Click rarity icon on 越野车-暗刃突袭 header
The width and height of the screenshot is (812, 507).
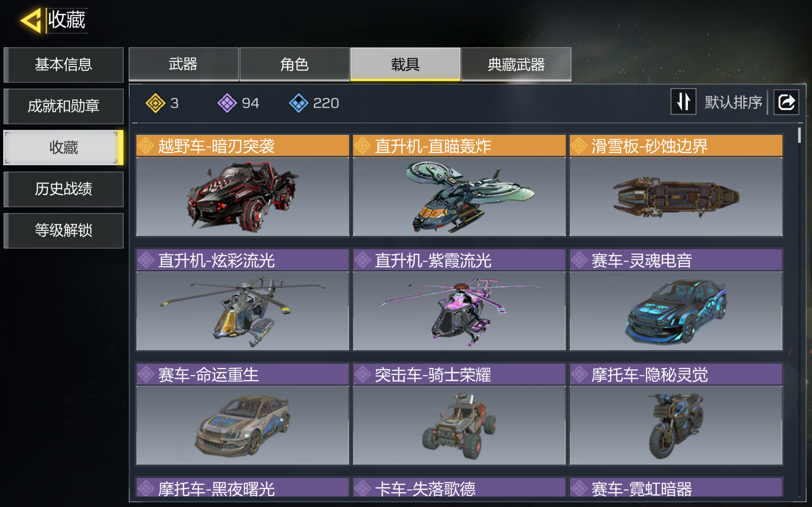(146, 146)
